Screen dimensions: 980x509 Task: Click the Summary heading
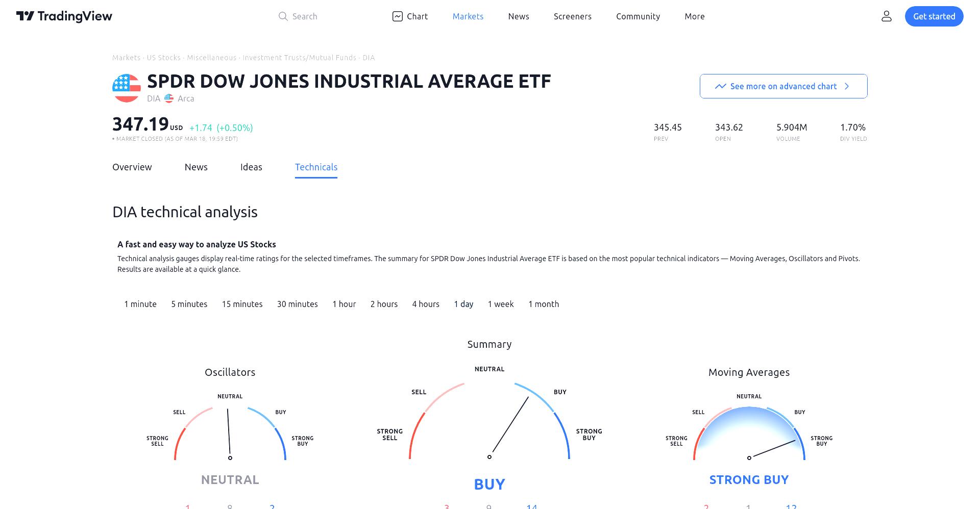pos(489,344)
